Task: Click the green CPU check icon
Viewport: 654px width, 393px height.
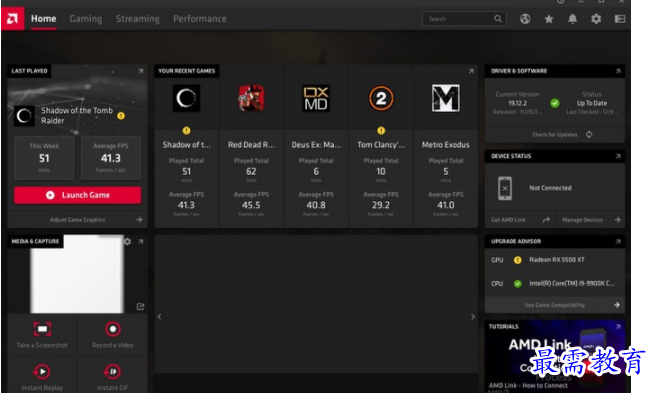Action: (x=518, y=284)
